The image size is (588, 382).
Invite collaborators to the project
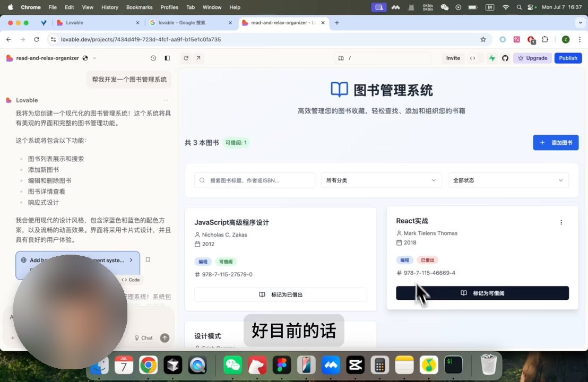(453, 58)
